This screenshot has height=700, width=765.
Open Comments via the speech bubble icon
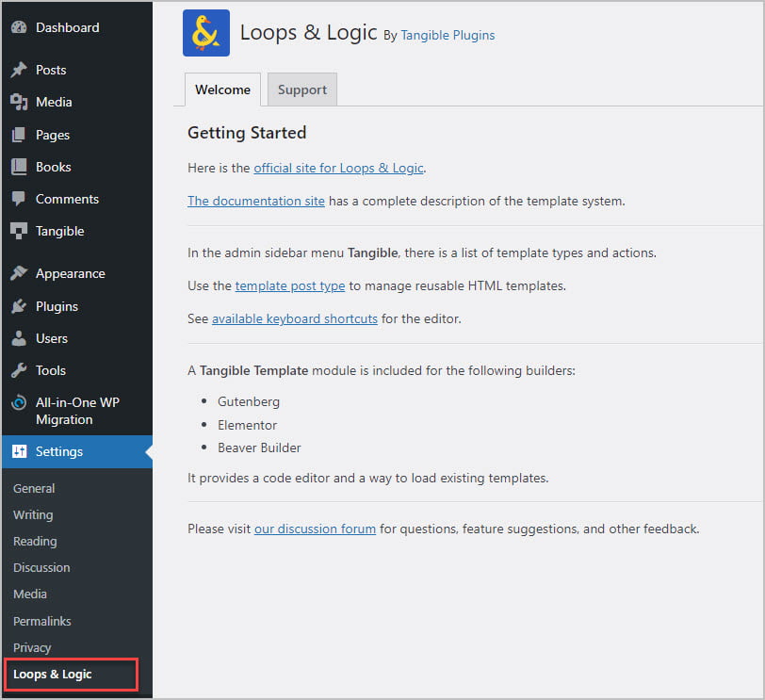[21, 199]
